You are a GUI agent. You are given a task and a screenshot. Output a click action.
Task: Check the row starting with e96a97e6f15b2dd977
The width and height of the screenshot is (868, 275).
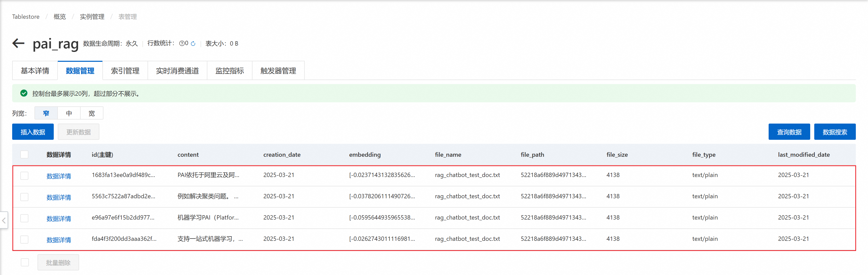coord(24,218)
